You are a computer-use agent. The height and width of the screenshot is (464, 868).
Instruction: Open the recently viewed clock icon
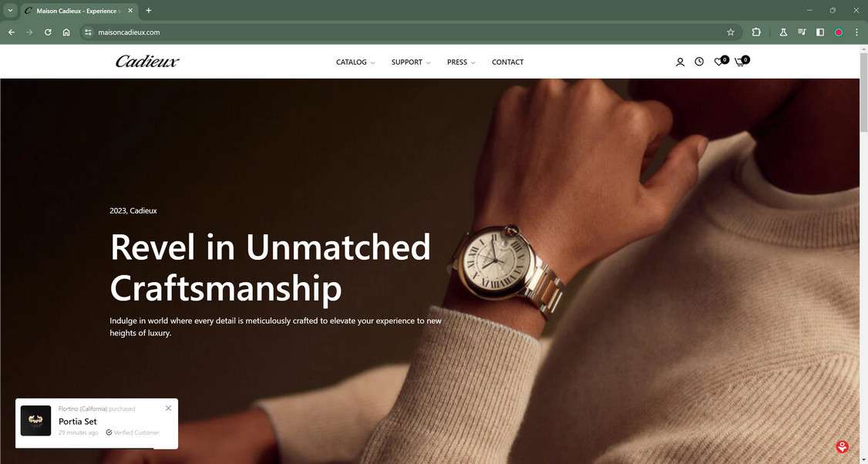click(x=699, y=62)
